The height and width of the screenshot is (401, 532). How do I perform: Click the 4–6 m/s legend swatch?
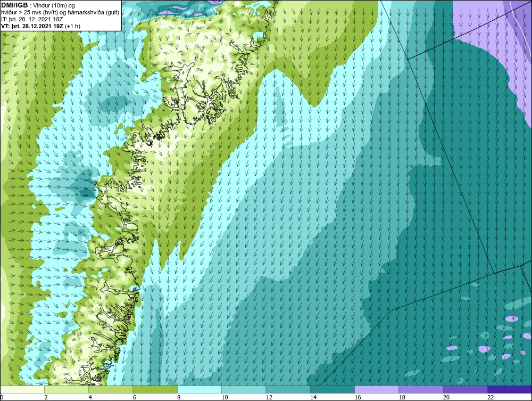pos(111,389)
